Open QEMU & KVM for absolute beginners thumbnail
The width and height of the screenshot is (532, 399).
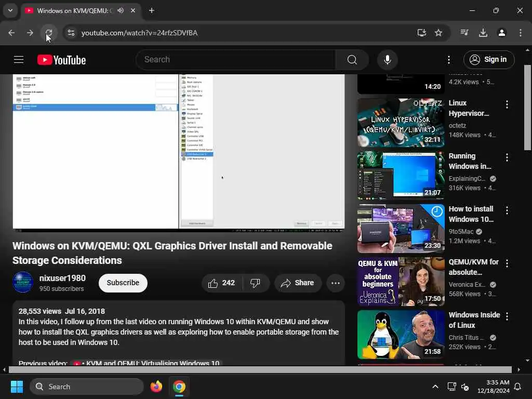(401, 282)
